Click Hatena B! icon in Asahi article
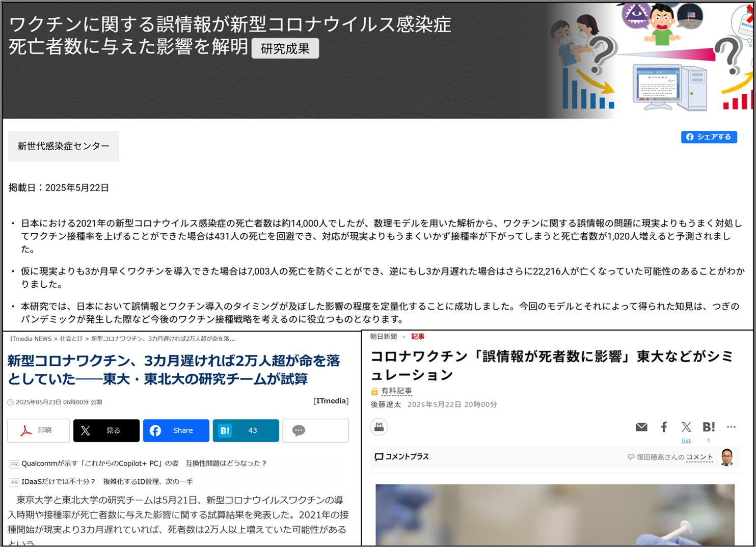 click(709, 427)
